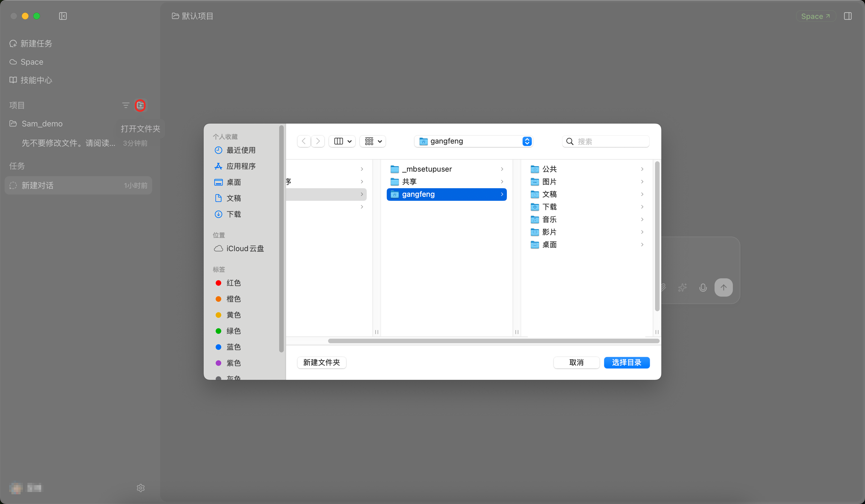This screenshot has width=865, height=504.
Task: Expand the 文稿 folder chevron in column
Action: pyautogui.click(x=642, y=194)
